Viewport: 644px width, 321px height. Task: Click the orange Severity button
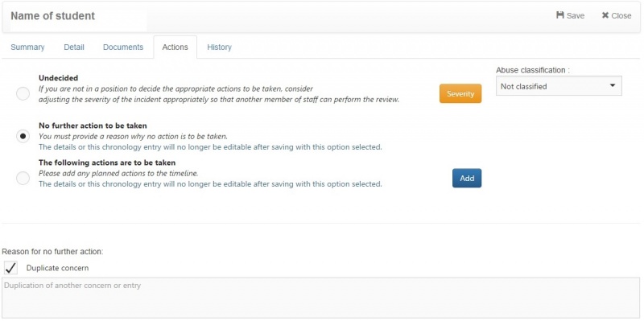coord(460,93)
